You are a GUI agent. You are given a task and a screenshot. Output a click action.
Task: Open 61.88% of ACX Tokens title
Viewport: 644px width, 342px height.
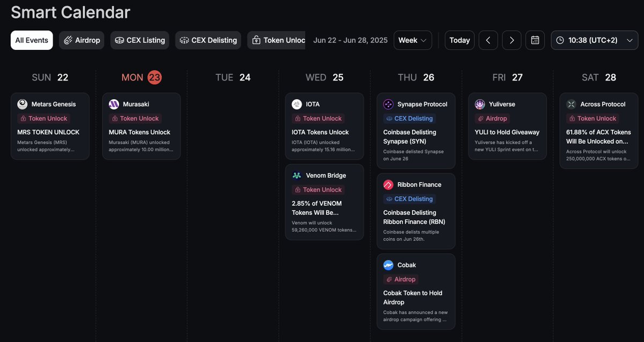tap(598, 136)
